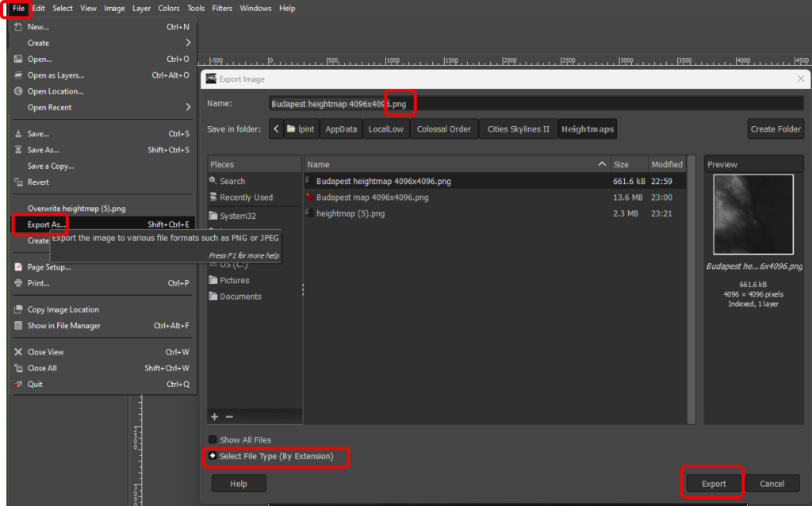The width and height of the screenshot is (812, 506).
Task: Open the Filters menu
Action: pos(222,8)
